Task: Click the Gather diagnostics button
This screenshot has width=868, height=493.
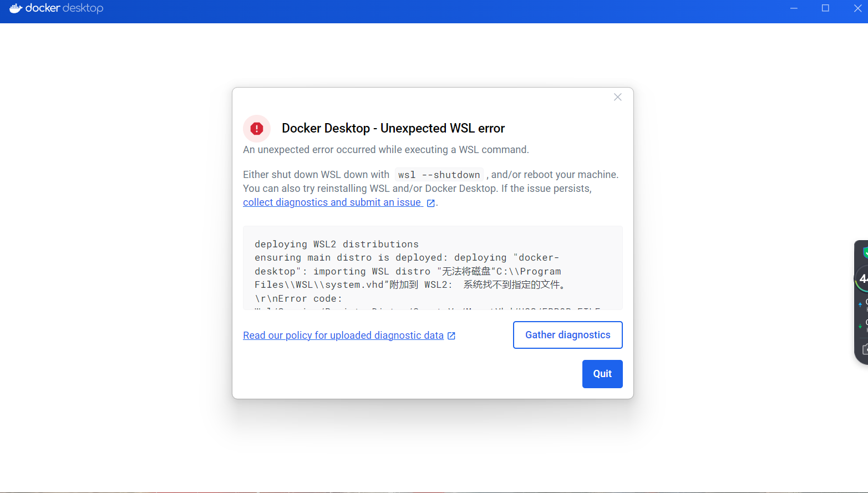Action: (x=567, y=335)
